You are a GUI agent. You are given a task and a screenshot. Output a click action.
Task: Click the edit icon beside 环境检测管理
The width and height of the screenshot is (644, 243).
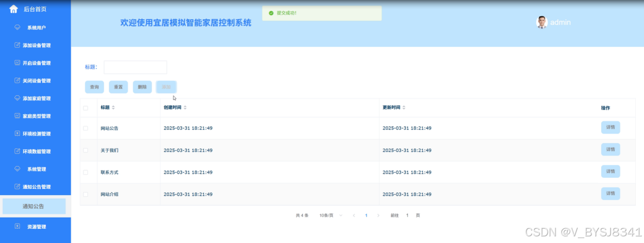point(17,133)
